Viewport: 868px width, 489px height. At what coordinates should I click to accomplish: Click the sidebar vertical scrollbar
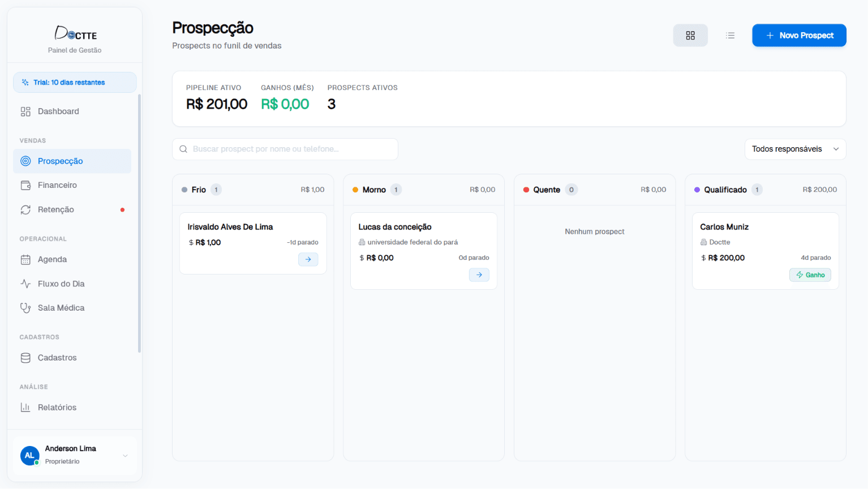click(x=139, y=224)
